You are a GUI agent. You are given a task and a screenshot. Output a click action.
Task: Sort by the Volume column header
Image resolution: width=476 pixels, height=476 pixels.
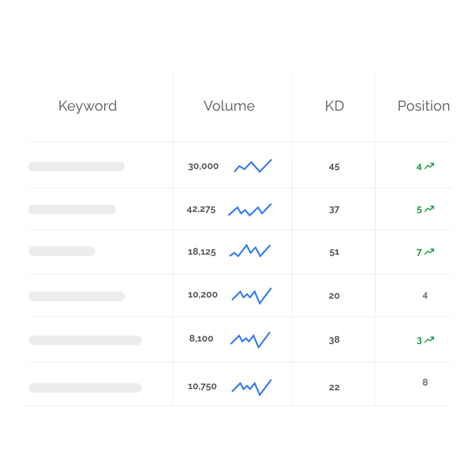point(229,106)
